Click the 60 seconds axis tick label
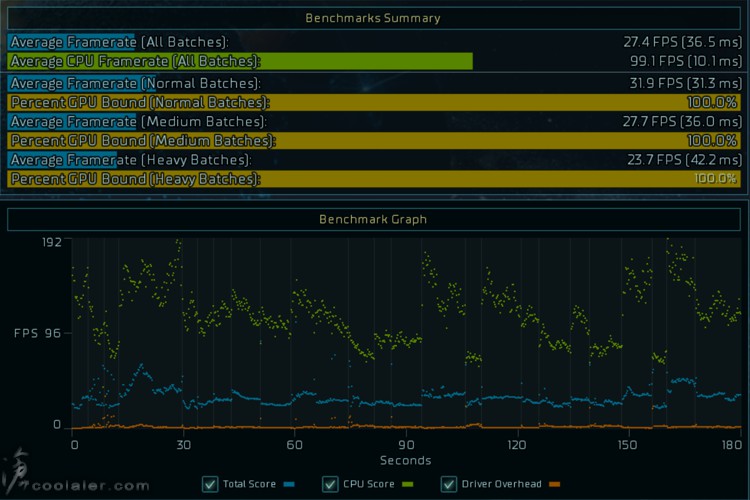This screenshot has width=750, height=500. click(295, 445)
